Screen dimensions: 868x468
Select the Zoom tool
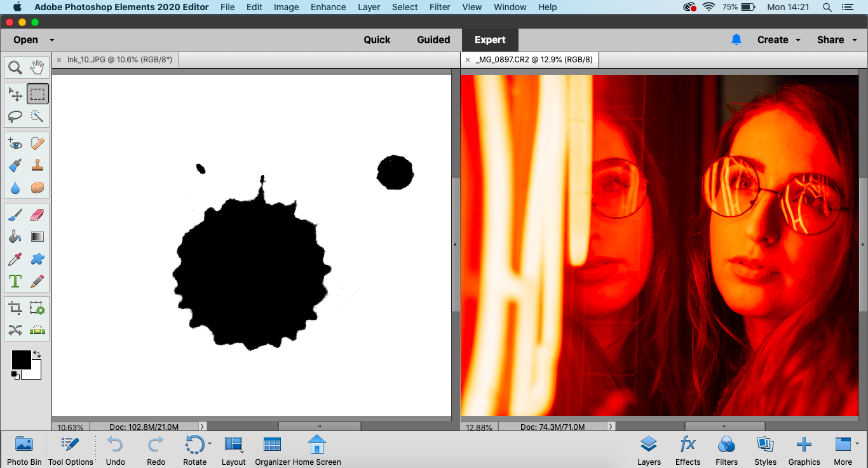[x=15, y=67]
